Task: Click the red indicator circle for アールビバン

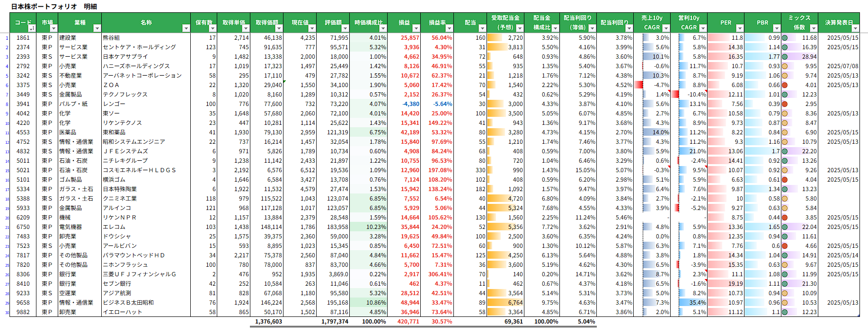Action: [785, 246]
